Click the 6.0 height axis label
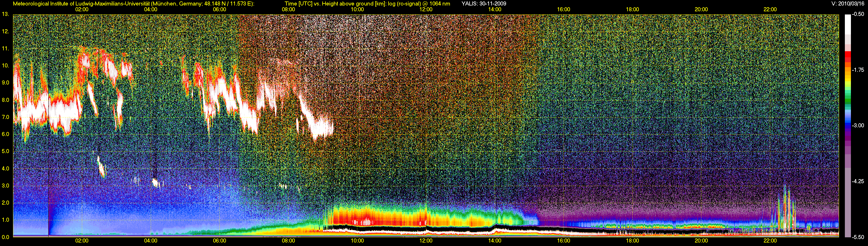The height and width of the screenshot is (246, 868). click(5, 134)
